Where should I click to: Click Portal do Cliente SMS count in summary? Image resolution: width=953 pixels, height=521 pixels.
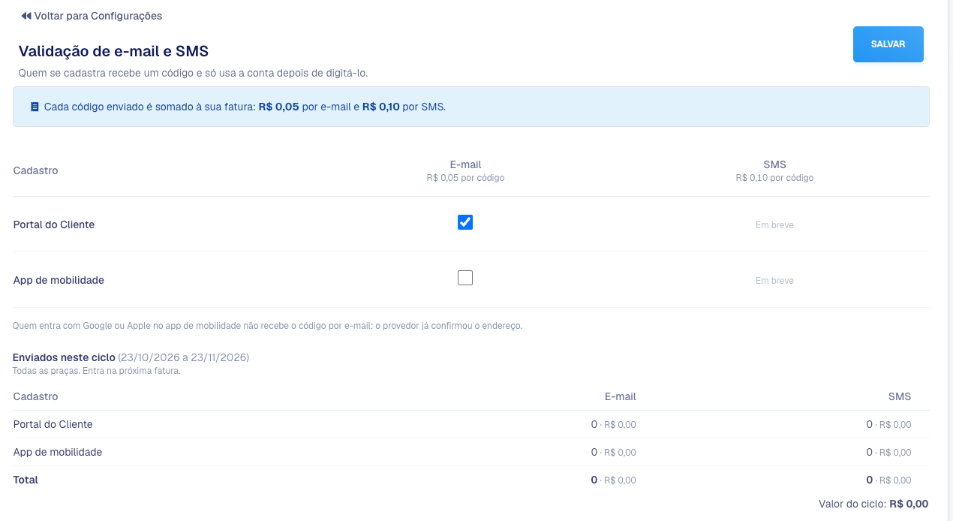[x=889, y=424]
